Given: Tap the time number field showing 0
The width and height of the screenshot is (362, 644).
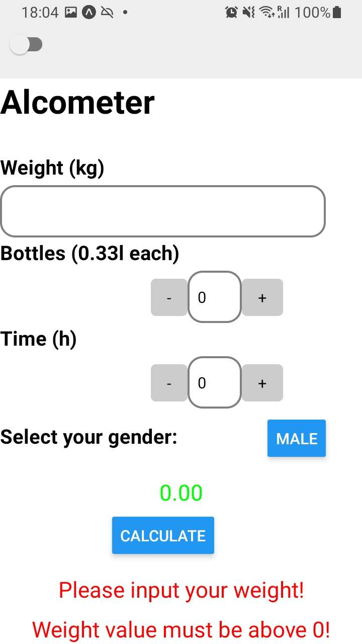Looking at the screenshot, I should pyautogui.click(x=214, y=383).
